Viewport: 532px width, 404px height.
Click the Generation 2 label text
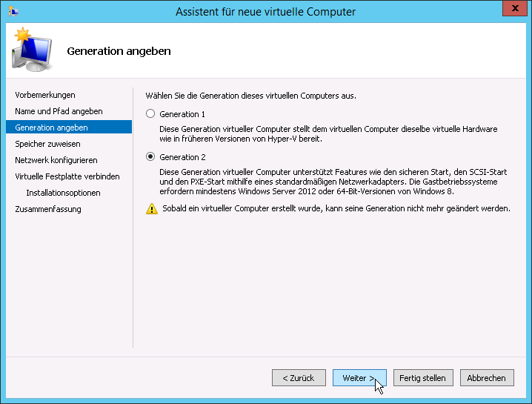182,157
